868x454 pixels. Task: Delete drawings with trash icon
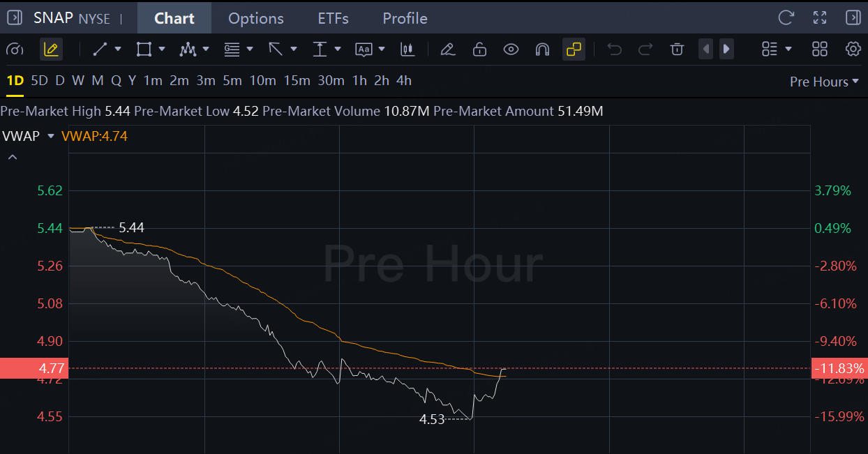click(676, 49)
